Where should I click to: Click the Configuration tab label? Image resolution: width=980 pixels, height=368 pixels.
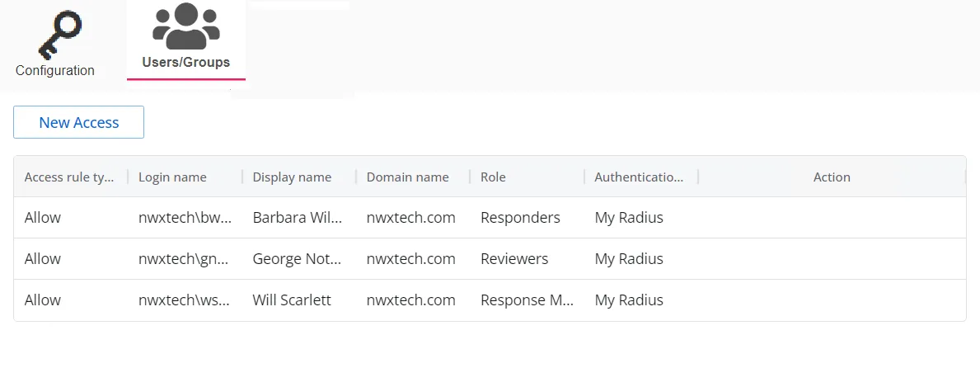coord(55,71)
